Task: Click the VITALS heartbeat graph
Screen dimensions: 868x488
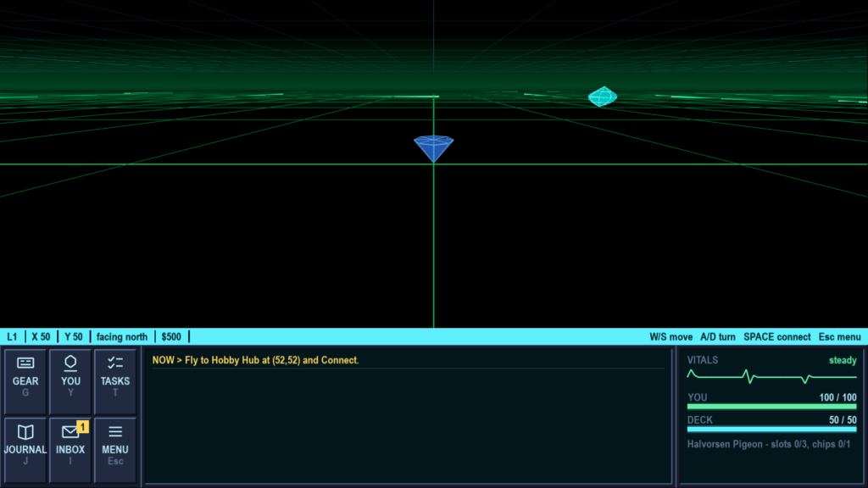Action: (771, 377)
